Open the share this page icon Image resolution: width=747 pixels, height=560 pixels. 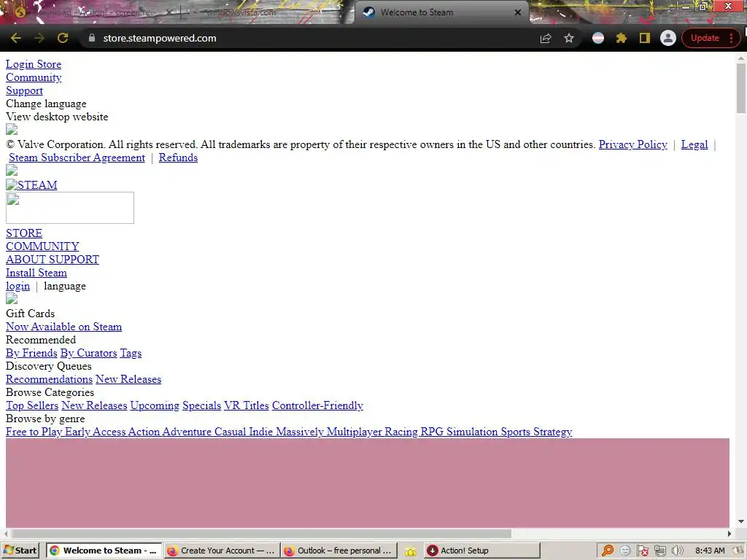pyautogui.click(x=546, y=38)
